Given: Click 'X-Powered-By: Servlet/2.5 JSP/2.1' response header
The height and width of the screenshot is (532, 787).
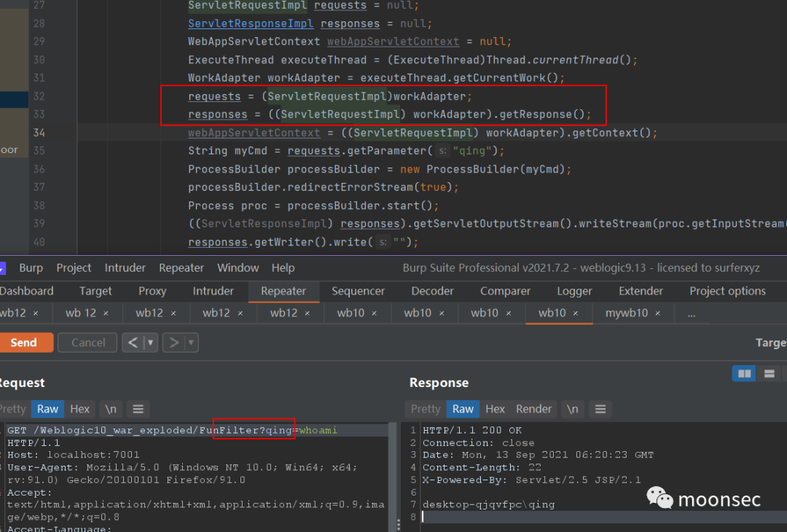Looking at the screenshot, I should click(x=531, y=480).
